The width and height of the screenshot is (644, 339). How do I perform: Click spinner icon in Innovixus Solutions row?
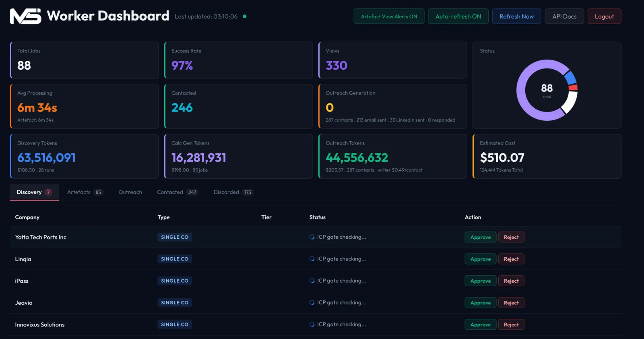pos(312,325)
